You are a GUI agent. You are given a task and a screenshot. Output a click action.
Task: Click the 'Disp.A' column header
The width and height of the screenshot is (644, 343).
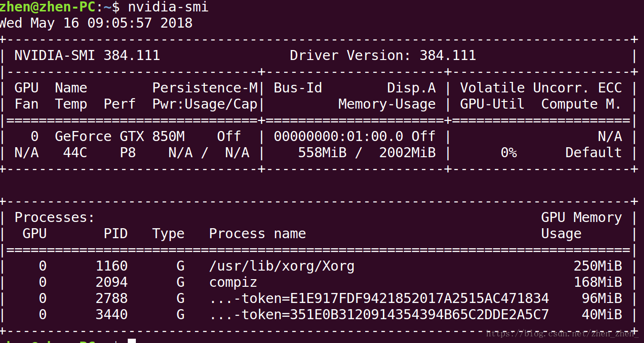click(x=411, y=88)
